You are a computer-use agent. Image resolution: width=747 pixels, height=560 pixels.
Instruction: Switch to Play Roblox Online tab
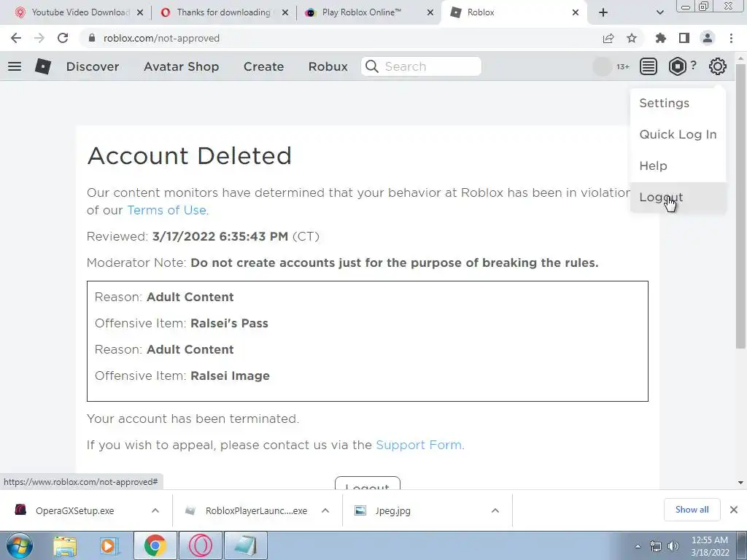pyautogui.click(x=368, y=12)
